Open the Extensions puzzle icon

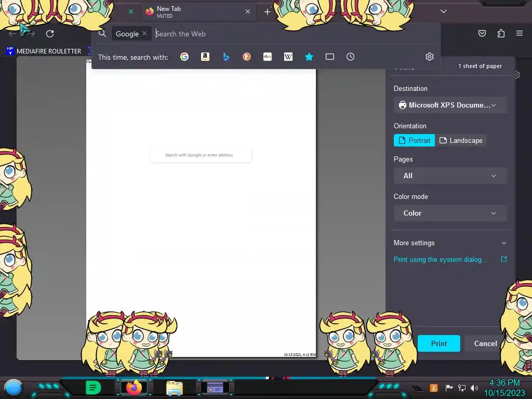(x=501, y=33)
